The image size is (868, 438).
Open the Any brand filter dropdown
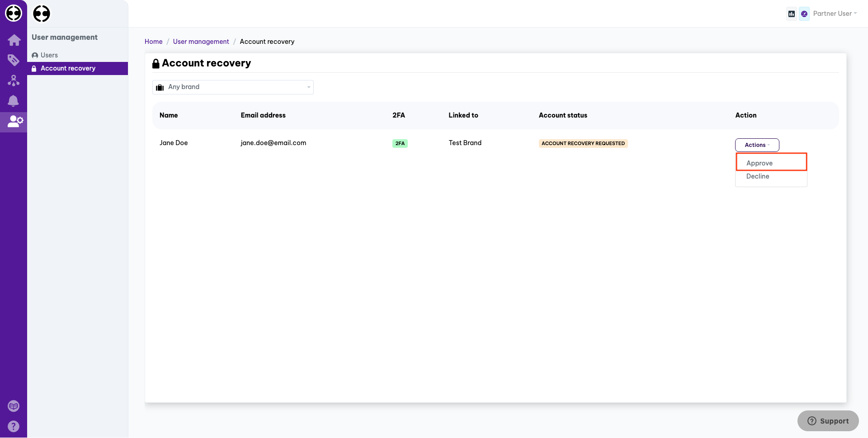pos(233,87)
